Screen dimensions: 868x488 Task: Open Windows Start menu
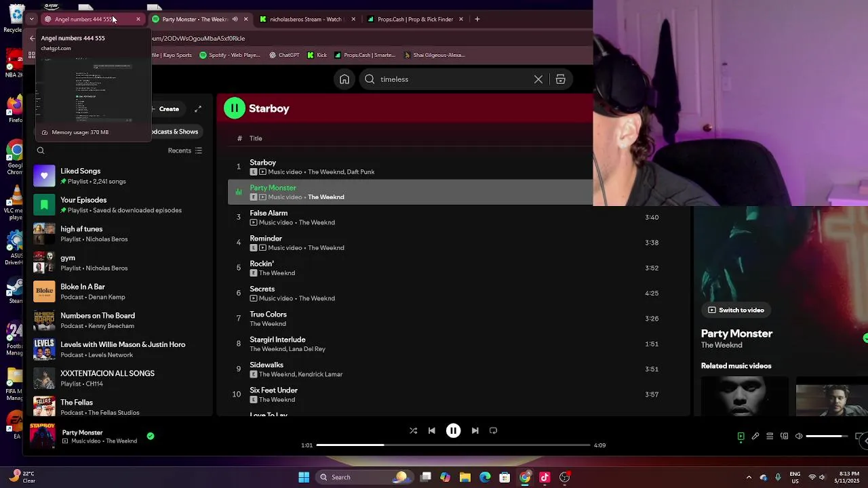(304, 477)
